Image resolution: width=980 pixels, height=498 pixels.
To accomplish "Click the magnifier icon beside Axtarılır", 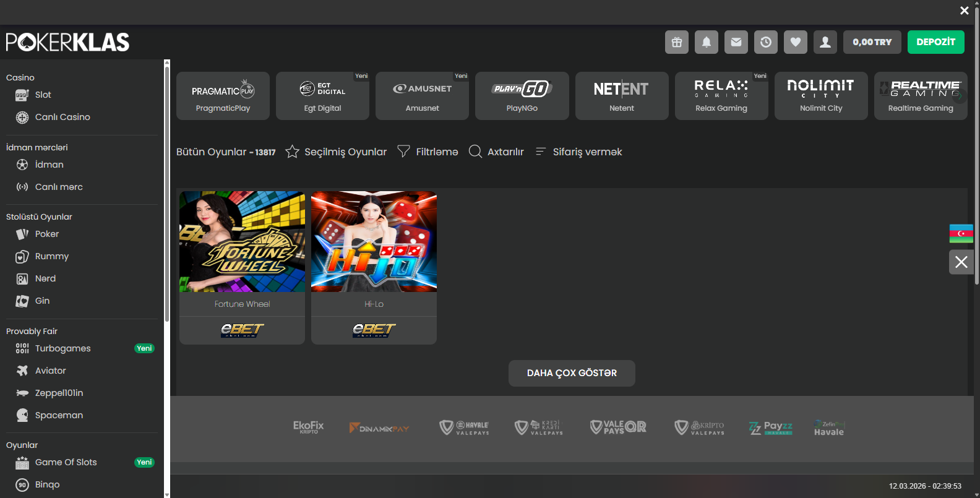I will [475, 152].
